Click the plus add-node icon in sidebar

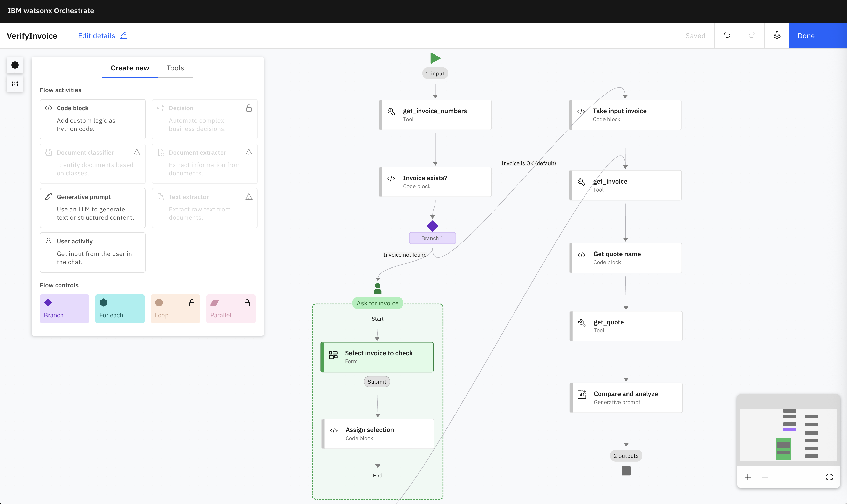[15, 65]
